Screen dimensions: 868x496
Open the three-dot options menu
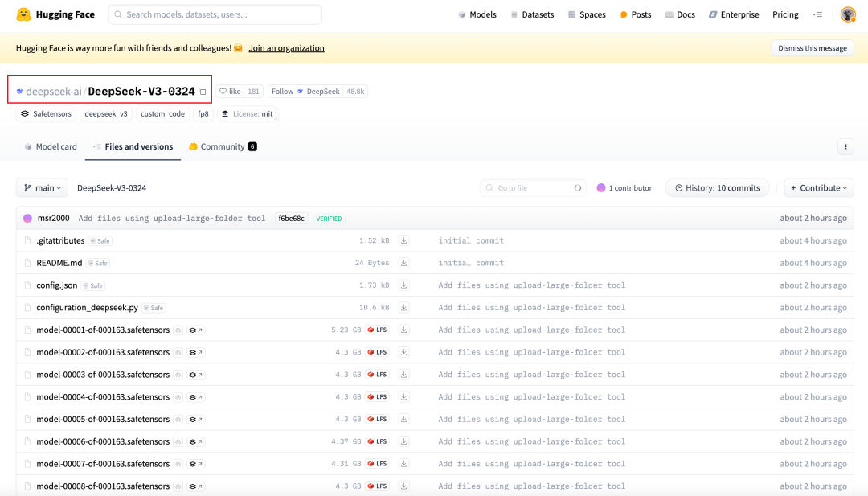[845, 146]
